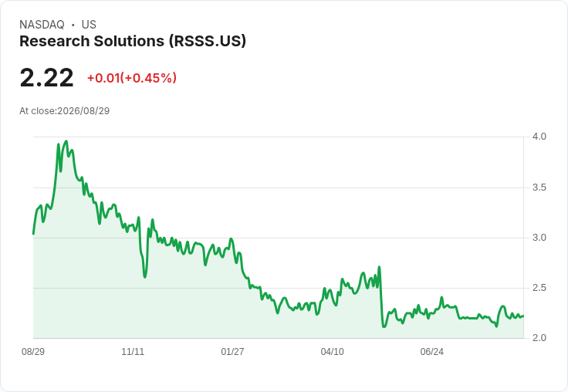Viewport: 568px width, 392px height.
Task: Click the 06/24 date axis label
Action: (x=432, y=351)
